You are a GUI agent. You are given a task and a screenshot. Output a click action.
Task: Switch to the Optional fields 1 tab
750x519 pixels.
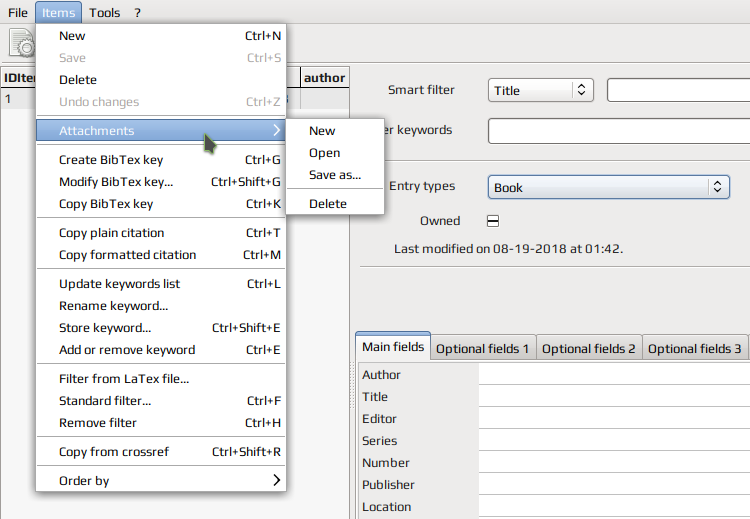point(483,349)
